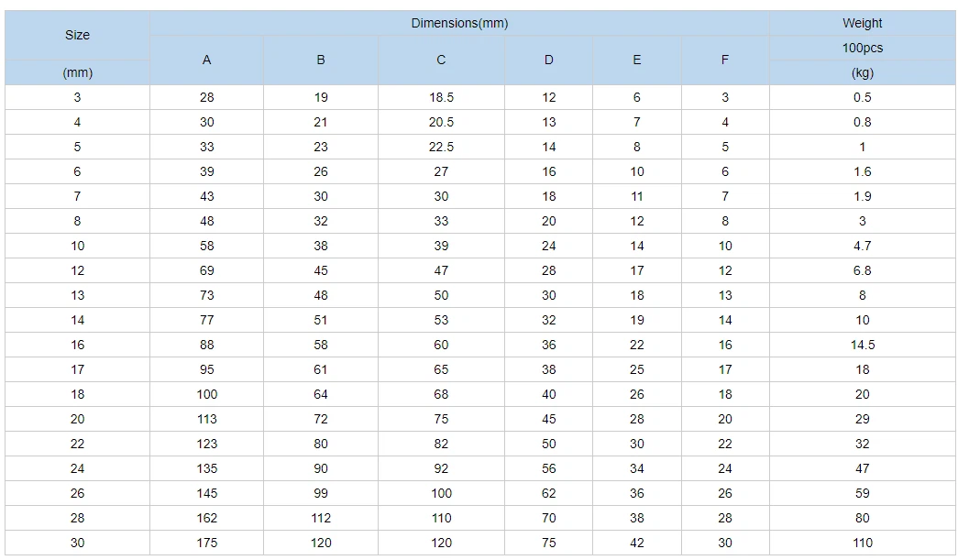
Task: Select column header C
Action: point(441,60)
